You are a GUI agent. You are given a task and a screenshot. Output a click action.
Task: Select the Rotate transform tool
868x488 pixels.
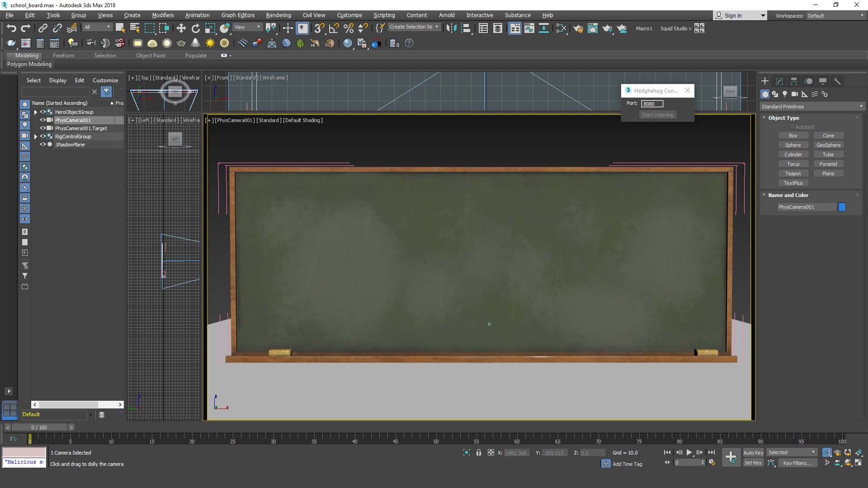pyautogui.click(x=195, y=28)
